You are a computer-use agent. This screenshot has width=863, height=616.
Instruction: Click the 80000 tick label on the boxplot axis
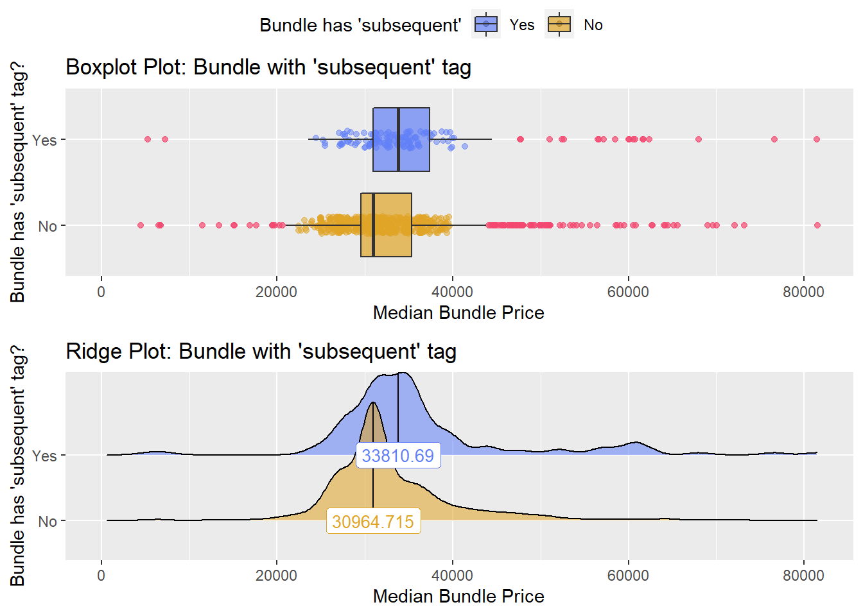[803, 292]
